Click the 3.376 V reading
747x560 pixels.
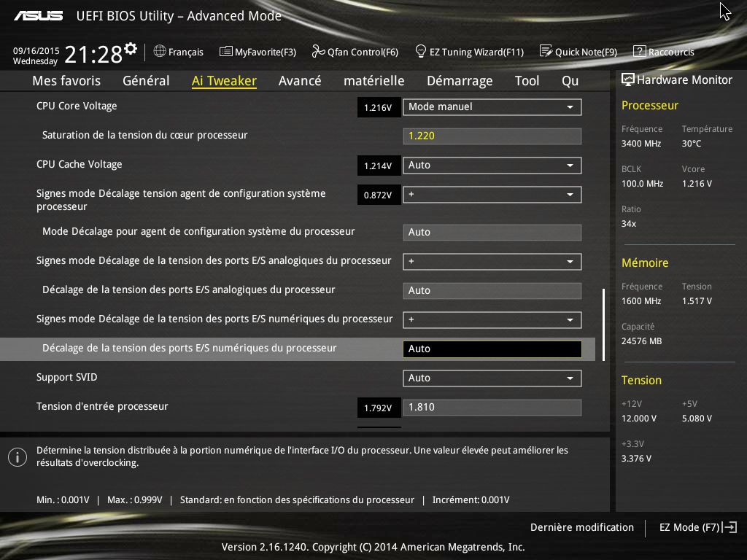636,458
